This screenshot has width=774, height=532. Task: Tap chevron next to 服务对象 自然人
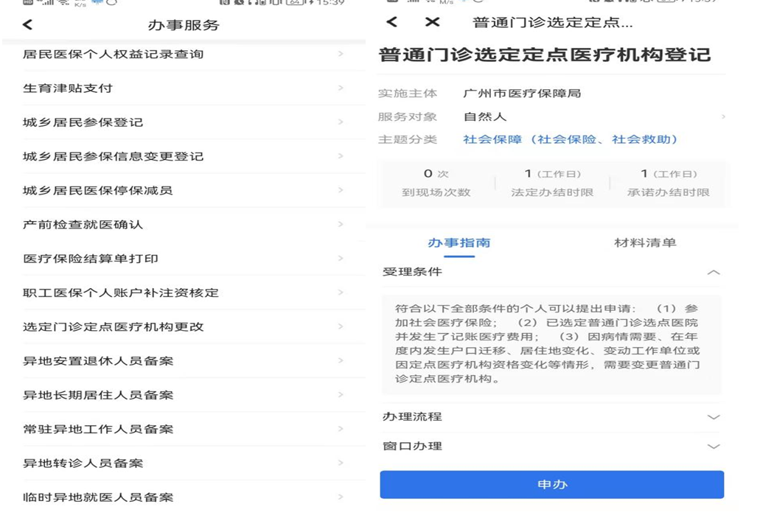tap(723, 116)
